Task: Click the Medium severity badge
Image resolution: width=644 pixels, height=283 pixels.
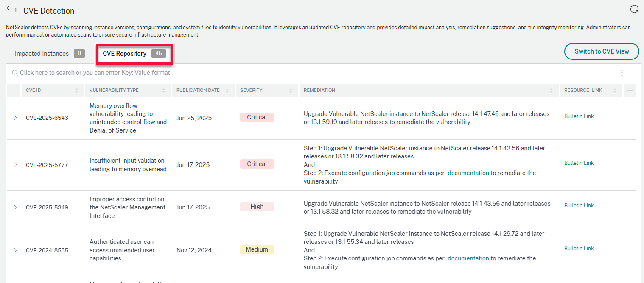Action: (257, 249)
